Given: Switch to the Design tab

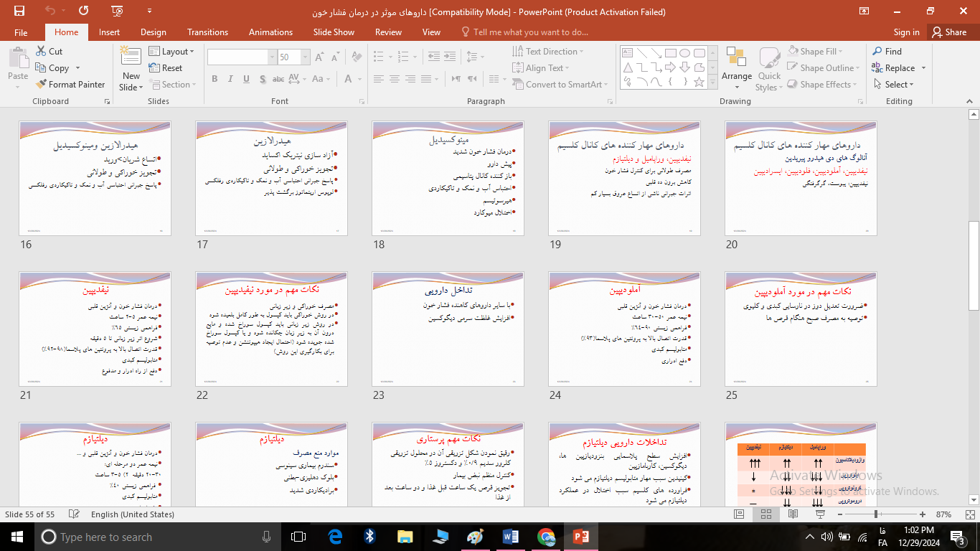Looking at the screenshot, I should [153, 32].
